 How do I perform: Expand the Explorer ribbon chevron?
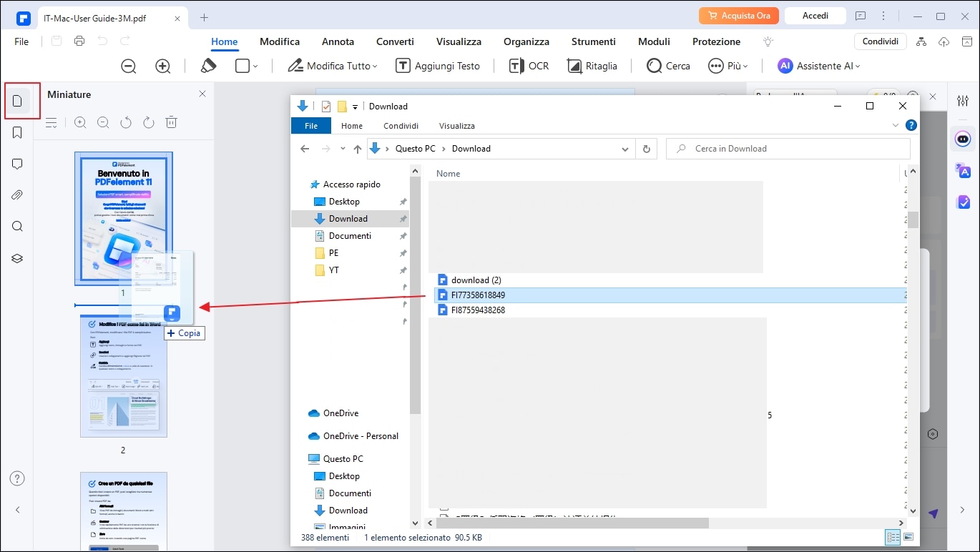(x=896, y=125)
